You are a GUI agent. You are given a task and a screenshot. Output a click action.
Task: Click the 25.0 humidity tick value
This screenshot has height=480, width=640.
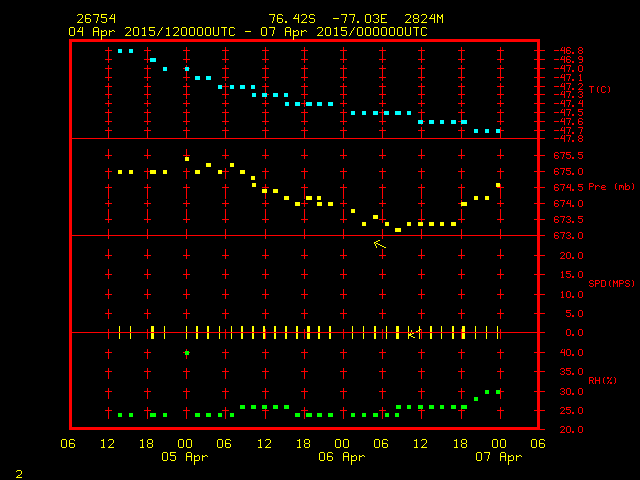[x=572, y=411]
